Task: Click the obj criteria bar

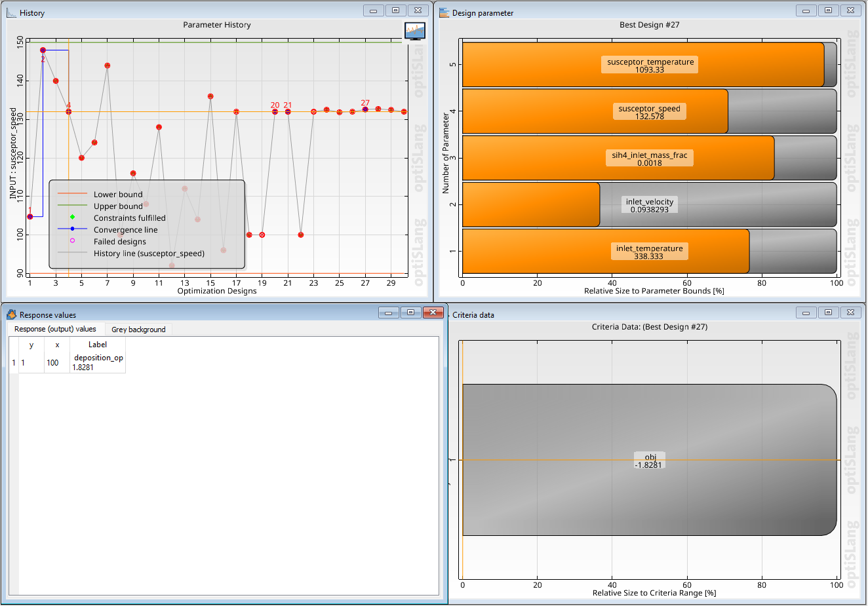Action: click(649, 460)
